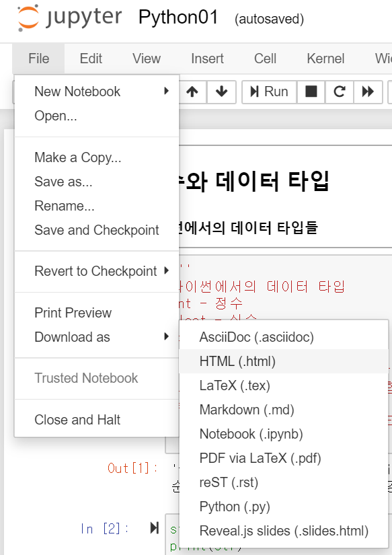This screenshot has height=555, width=392.
Task: Restart and run all fast-forward icon
Action: [368, 91]
